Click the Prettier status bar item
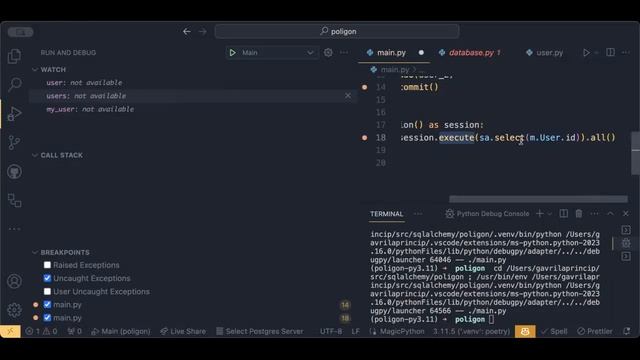 point(595,331)
